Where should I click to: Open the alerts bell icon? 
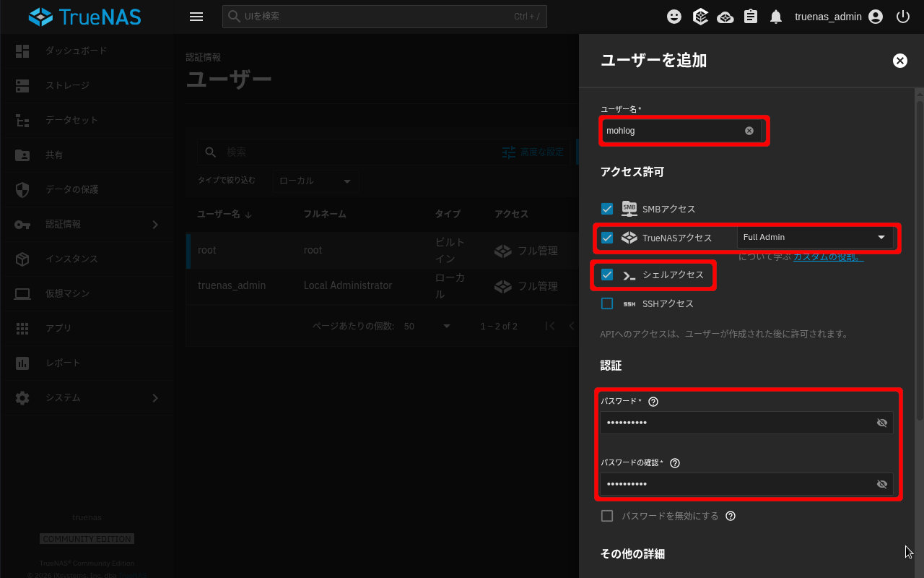click(x=776, y=17)
